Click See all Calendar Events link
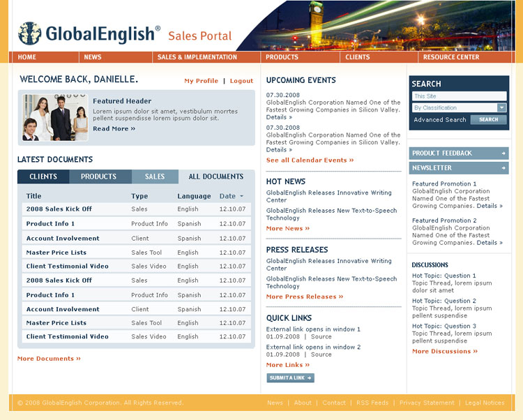This screenshot has width=523, height=420. 310,160
